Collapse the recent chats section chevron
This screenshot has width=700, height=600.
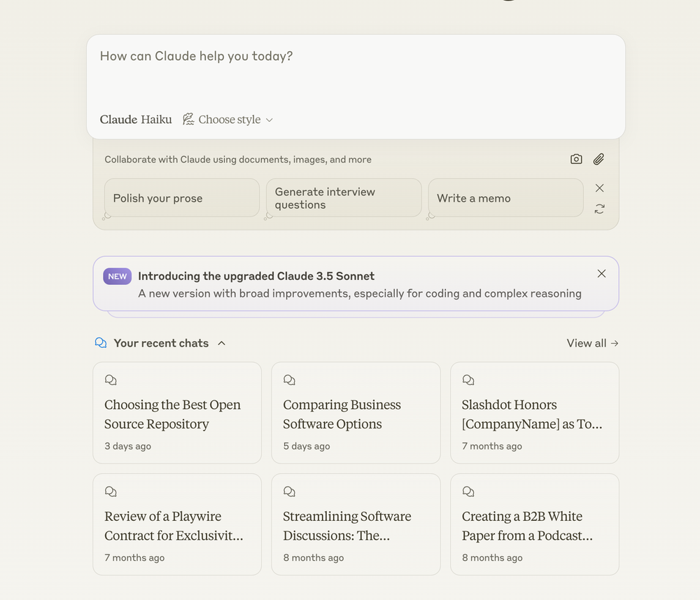[x=221, y=343]
